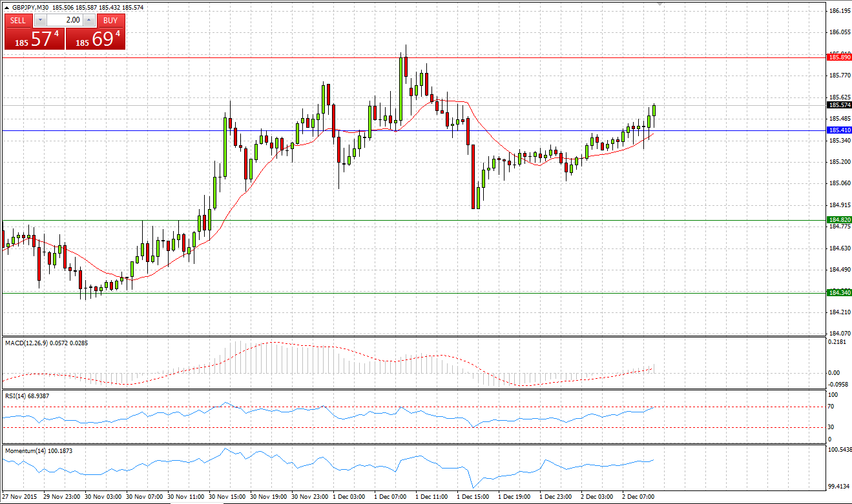The image size is (852, 504).
Task: Increase trade volume with the up arrow
Action: [x=89, y=20]
